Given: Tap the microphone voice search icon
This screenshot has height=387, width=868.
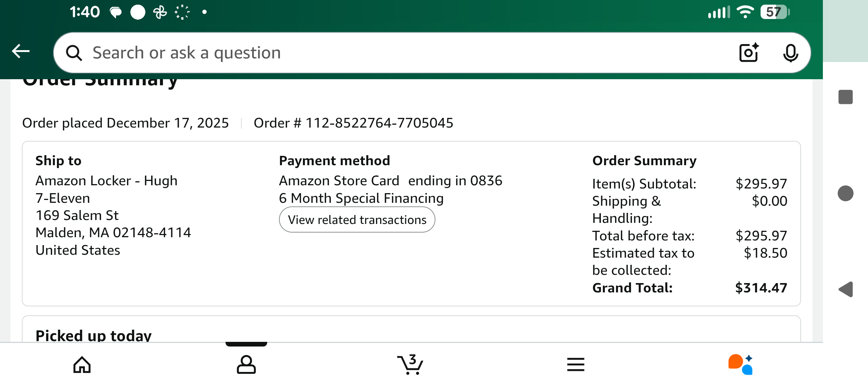Looking at the screenshot, I should tap(790, 53).
